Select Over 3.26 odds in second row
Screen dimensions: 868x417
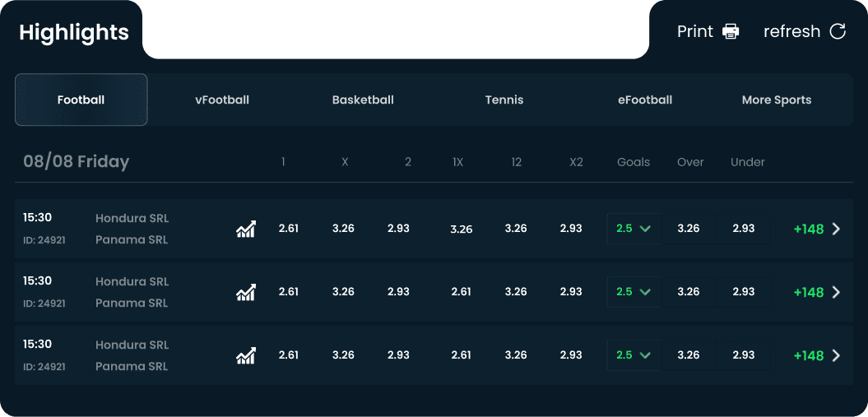pos(689,291)
